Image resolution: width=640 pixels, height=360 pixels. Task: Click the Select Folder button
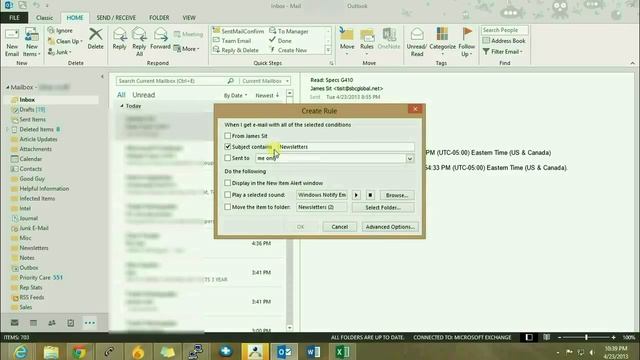pos(383,207)
